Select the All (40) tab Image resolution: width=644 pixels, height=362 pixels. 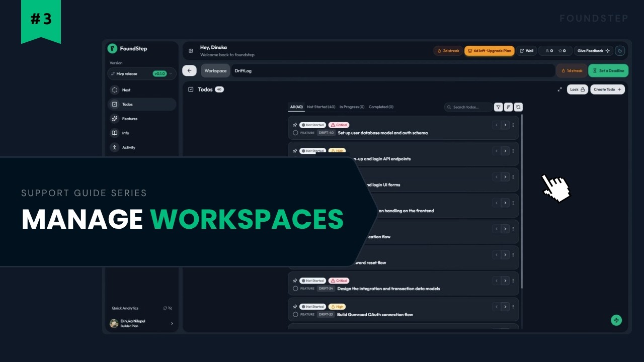[x=296, y=107]
